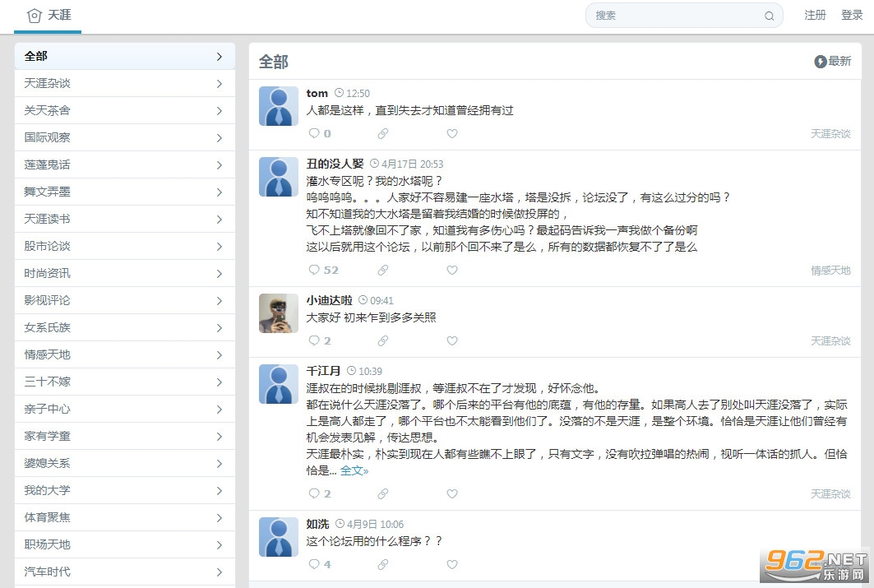Screen dimensions: 874x588
Task: Click the 天涯 home logo icon
Action: point(34,14)
